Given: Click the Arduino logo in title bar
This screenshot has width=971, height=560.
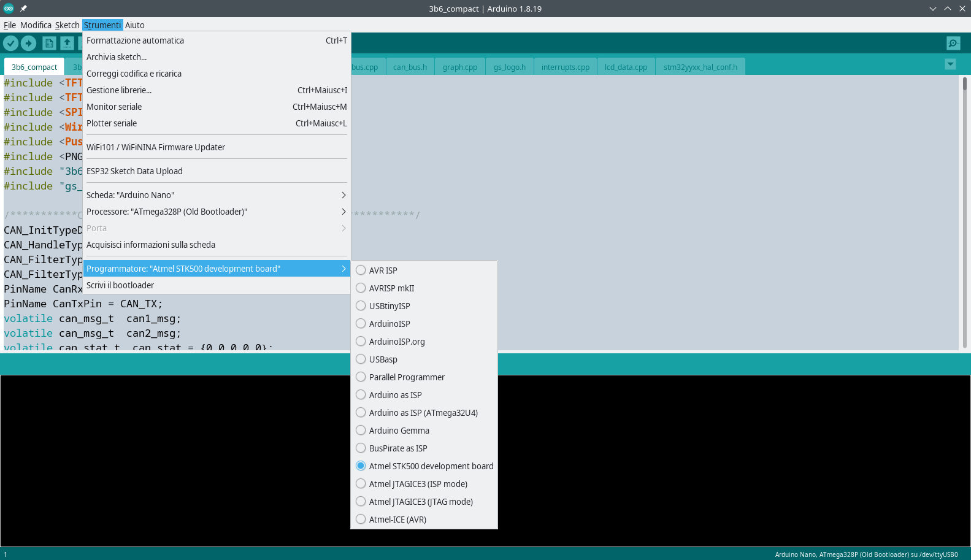Looking at the screenshot, I should click(x=9, y=9).
